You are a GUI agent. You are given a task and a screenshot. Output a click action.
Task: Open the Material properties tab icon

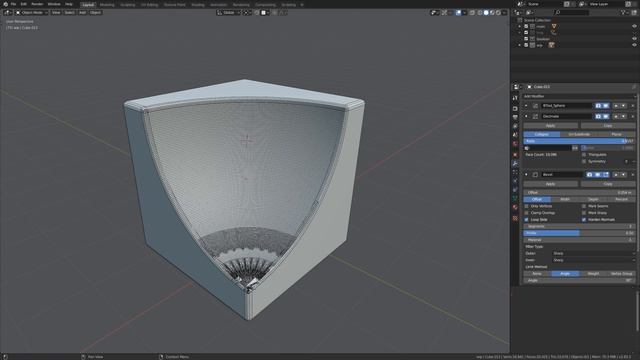coord(515,207)
